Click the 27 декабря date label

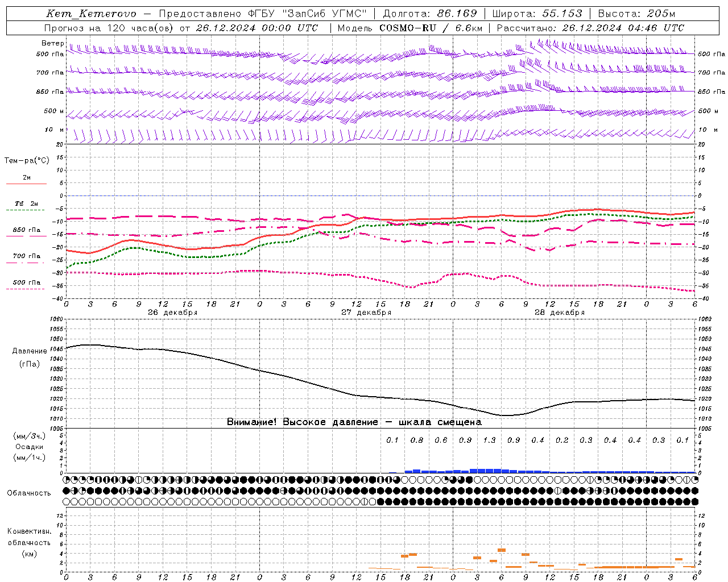pyautogui.click(x=366, y=313)
